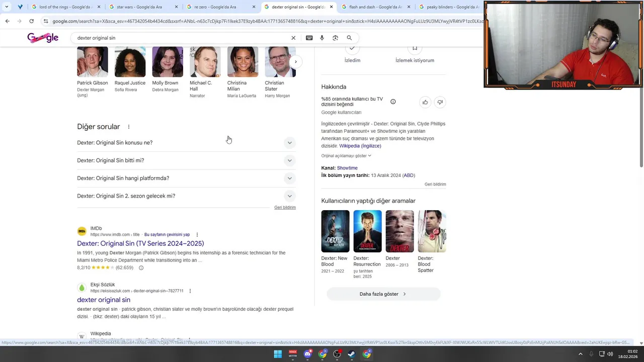Close the "dexter original sin" tab
Viewport: 644px width, 362px height.
331,7
